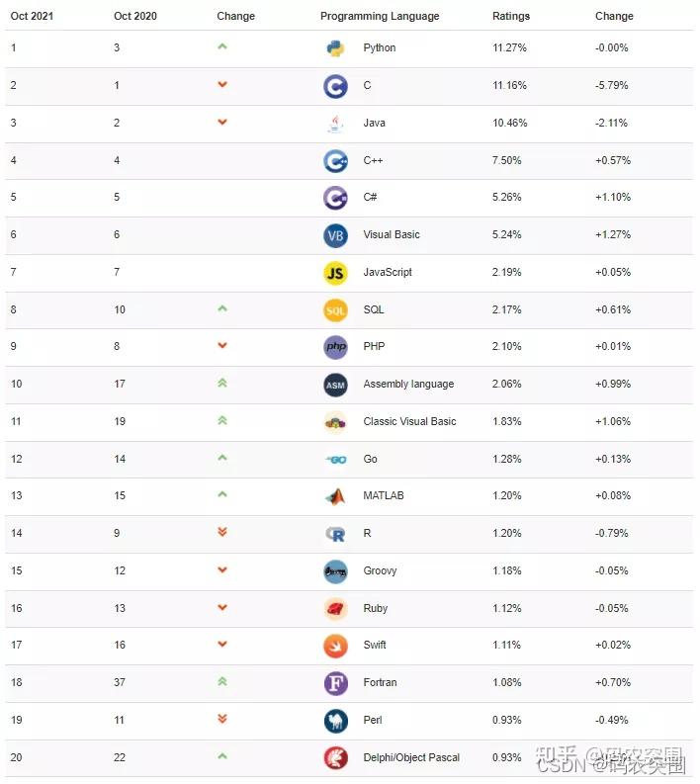Click the Groovy language name
This screenshot has height=784, width=700.
(x=380, y=570)
